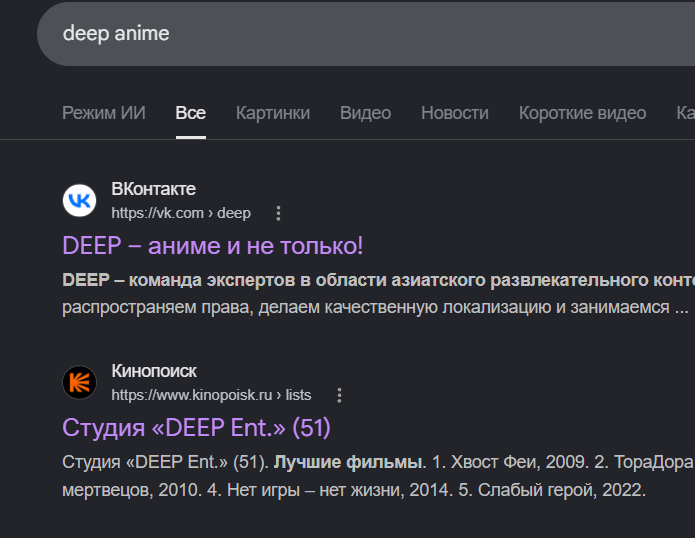The image size is (695, 538).
Task: Click the https://www.kinopoisk.ru › lists URL
Action: point(211,395)
